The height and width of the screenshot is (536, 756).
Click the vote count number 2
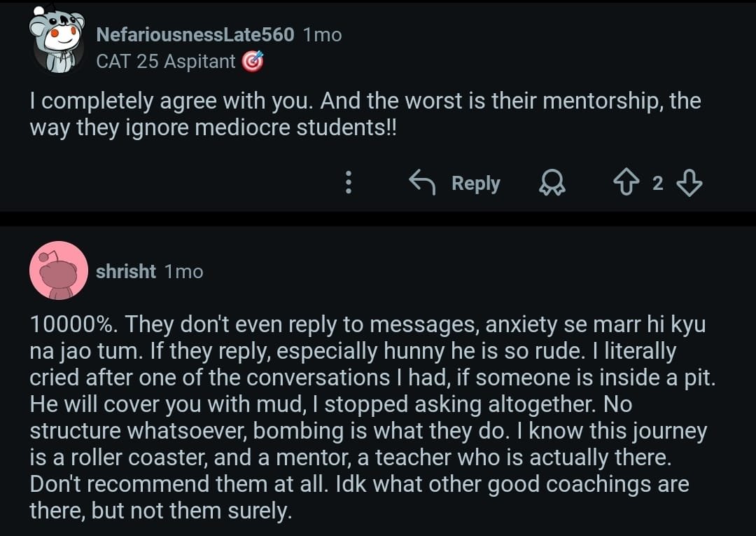[x=657, y=184]
